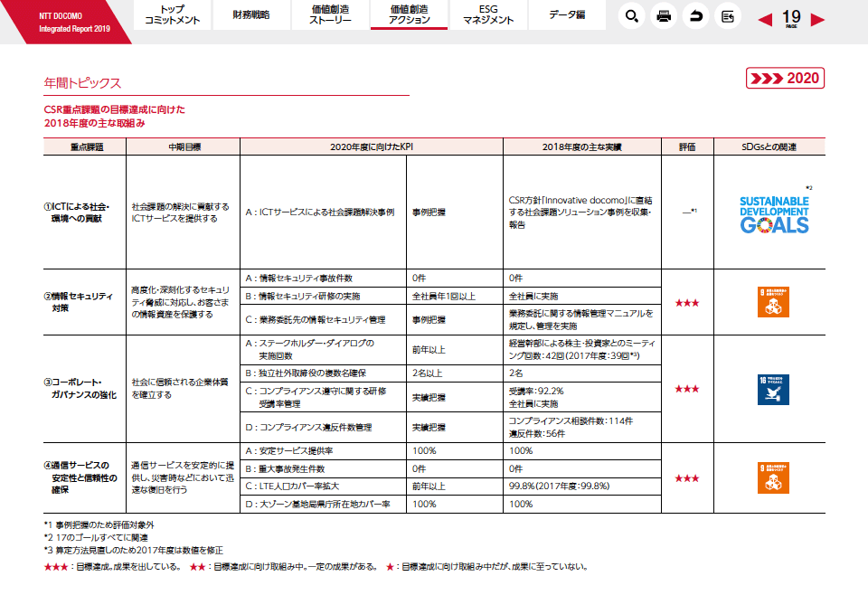This screenshot has width=868, height=614.
Task: Click the return back arrow icon
Action: coord(696,16)
